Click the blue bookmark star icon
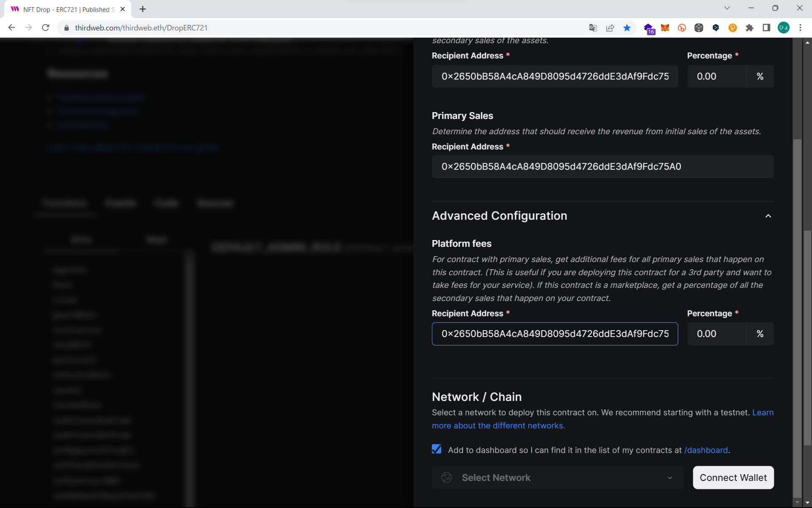 click(627, 28)
